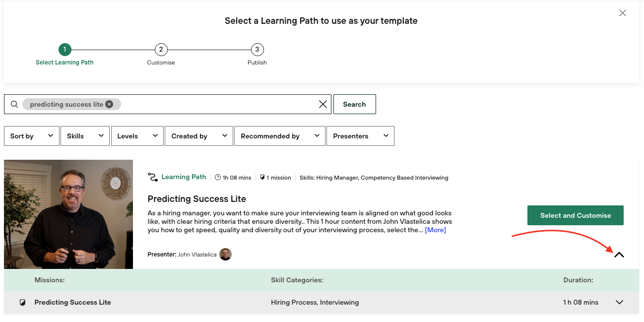This screenshot has height=322, width=644.
Task: Click the Learning Path route icon
Action: [x=153, y=177]
